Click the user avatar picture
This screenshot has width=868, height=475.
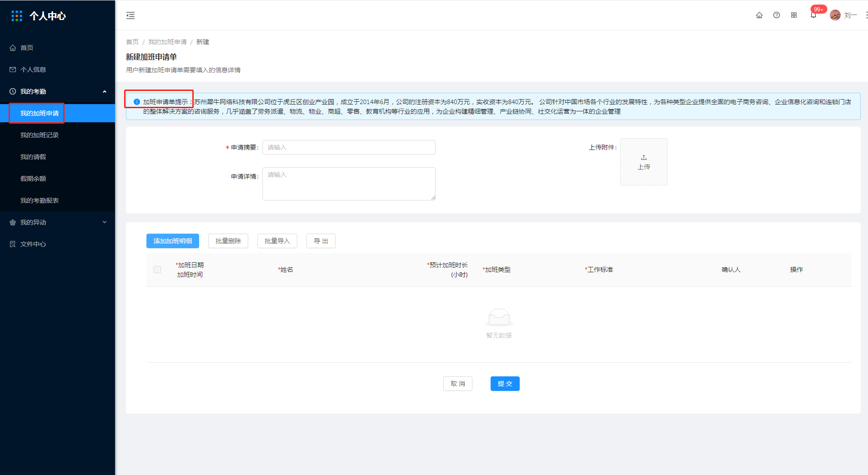pyautogui.click(x=835, y=15)
